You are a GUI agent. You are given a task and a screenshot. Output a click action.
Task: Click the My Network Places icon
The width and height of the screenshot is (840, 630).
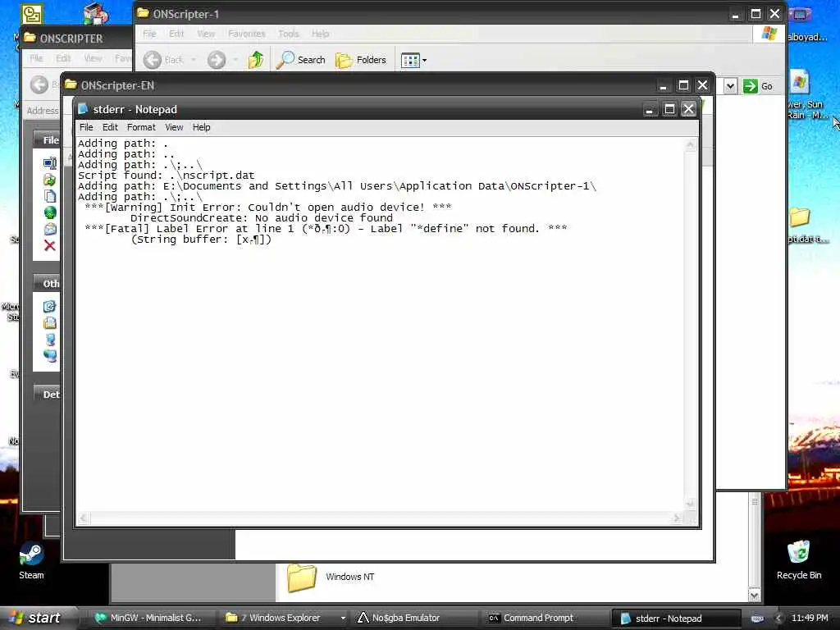[50, 356]
